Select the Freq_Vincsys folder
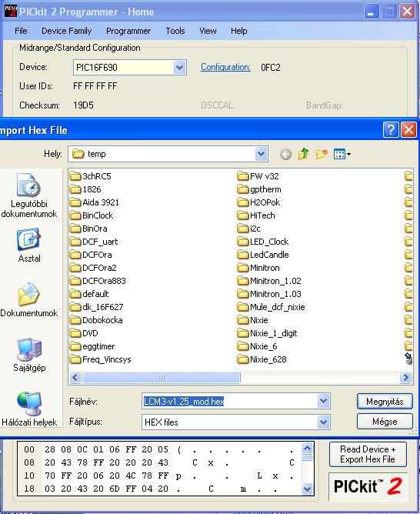The width and height of the screenshot is (420, 514). [100, 359]
